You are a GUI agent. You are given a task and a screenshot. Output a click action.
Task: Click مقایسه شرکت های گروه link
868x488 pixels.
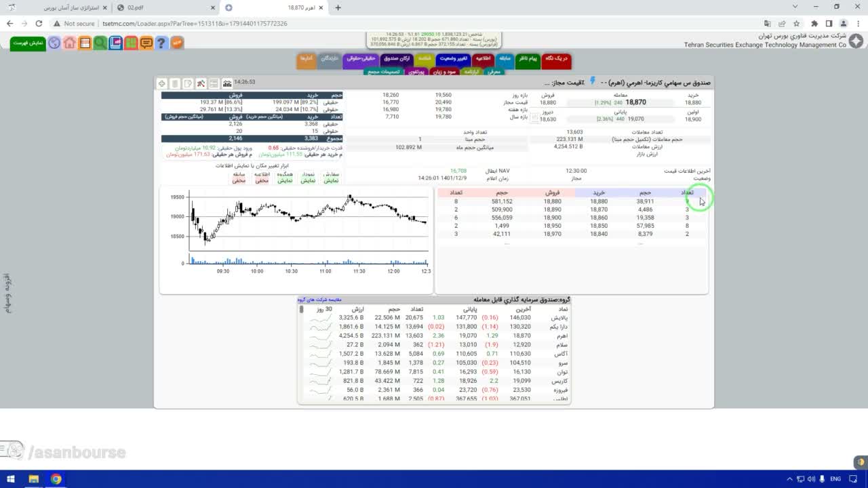click(319, 300)
